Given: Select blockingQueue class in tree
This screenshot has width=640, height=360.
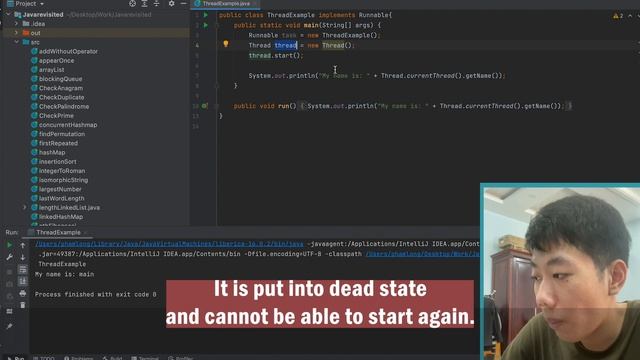Looking at the screenshot, I should coord(60,79).
